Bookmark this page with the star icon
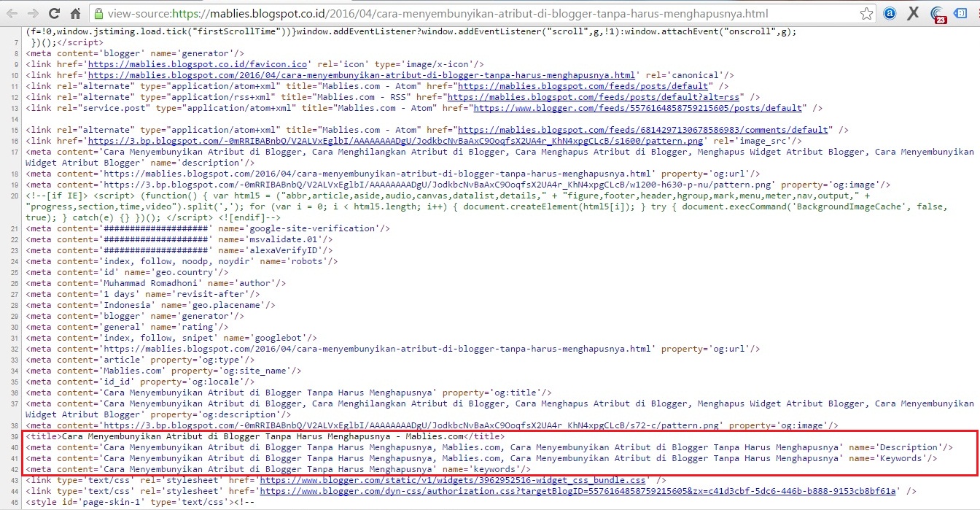Viewport: 980px width, 510px height. tap(866, 13)
